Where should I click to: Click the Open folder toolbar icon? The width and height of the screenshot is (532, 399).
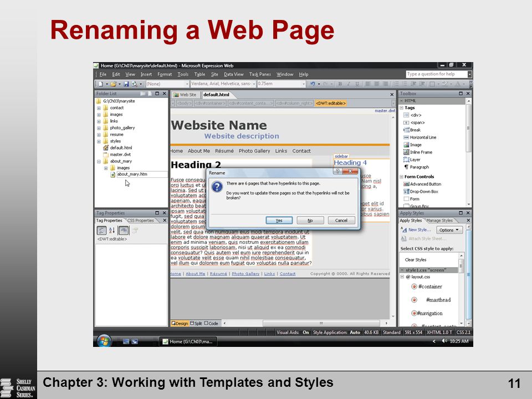coord(113,84)
